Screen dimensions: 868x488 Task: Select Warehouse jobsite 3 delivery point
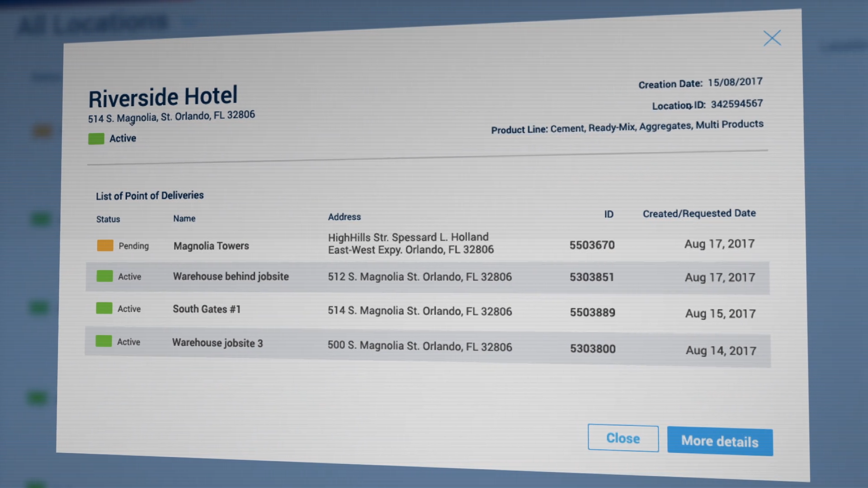[217, 343]
